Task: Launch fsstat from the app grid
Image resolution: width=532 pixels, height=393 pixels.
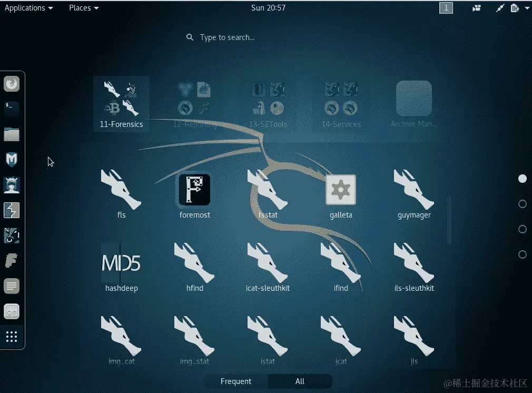Action: pos(268,194)
